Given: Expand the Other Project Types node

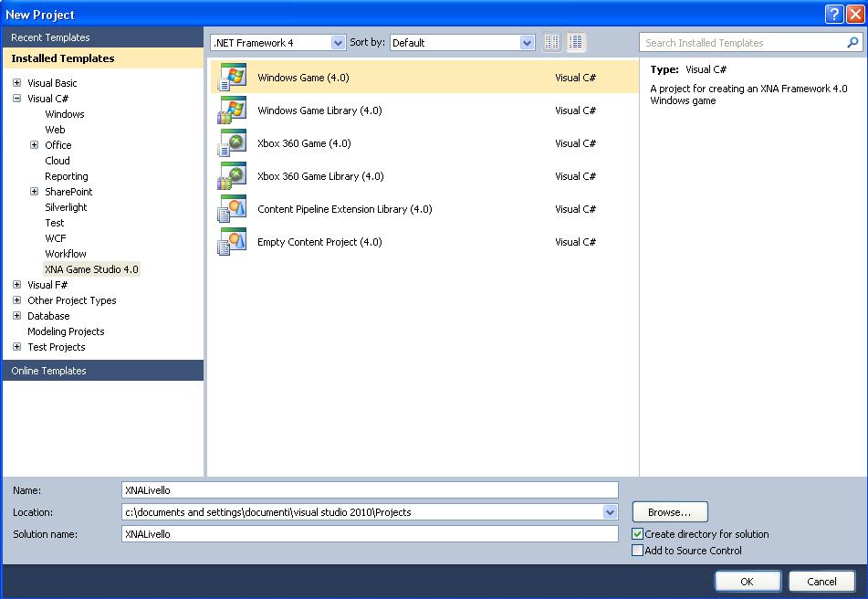Looking at the screenshot, I should tap(17, 300).
